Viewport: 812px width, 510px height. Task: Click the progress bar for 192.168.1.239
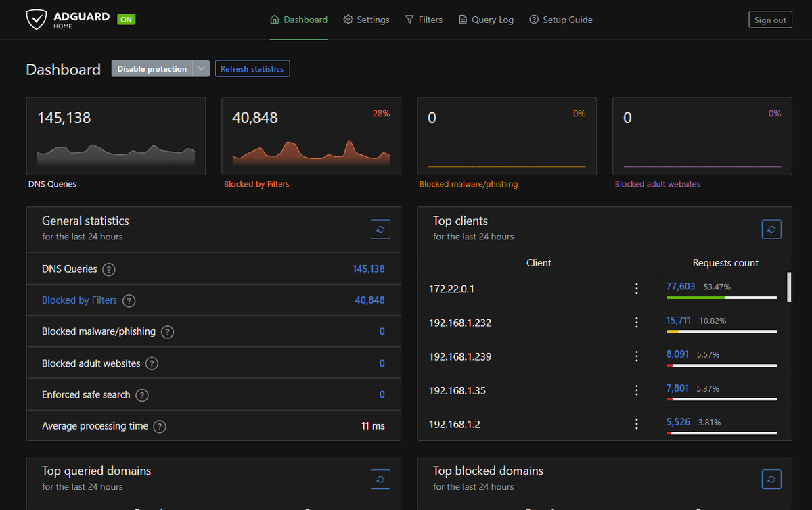722,365
